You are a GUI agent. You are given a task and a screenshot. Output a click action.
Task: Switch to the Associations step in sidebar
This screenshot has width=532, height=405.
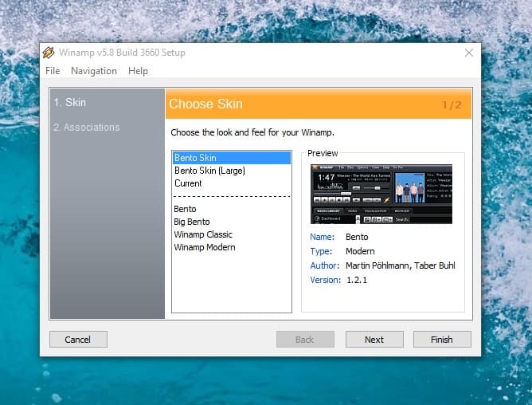point(86,128)
